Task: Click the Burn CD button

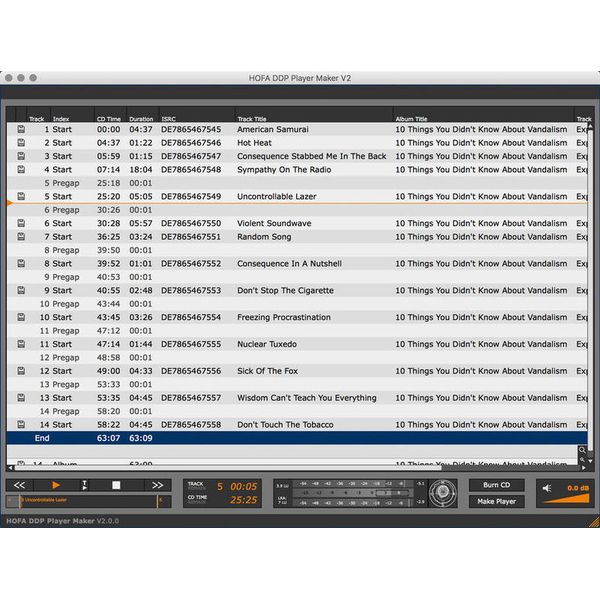Action: click(x=496, y=485)
